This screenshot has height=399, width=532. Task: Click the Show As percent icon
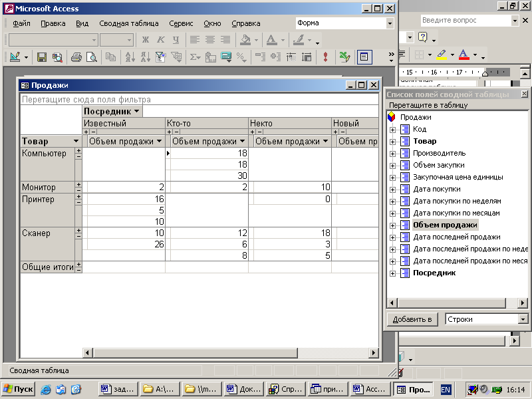point(241,57)
